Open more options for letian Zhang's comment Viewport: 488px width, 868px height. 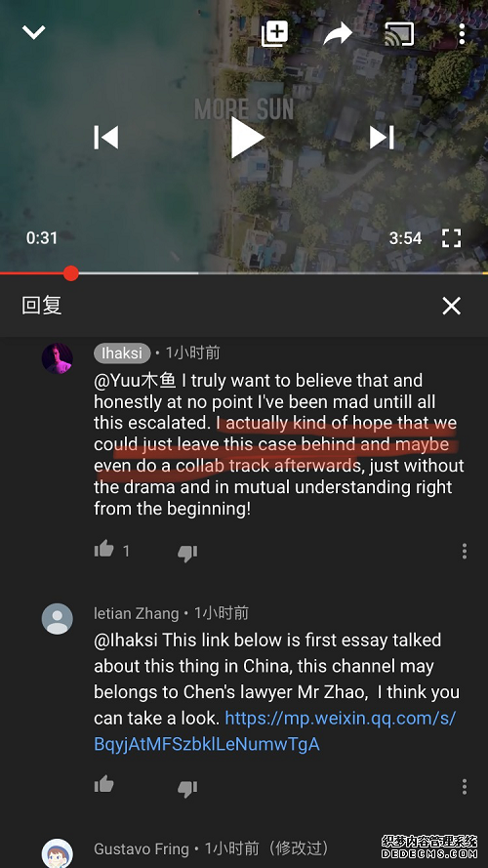(x=465, y=787)
